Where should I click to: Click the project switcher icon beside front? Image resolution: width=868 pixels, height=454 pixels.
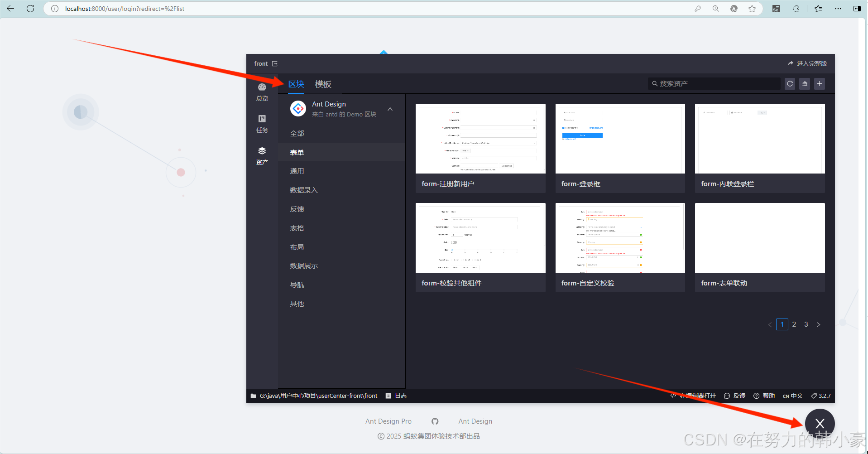[275, 63]
